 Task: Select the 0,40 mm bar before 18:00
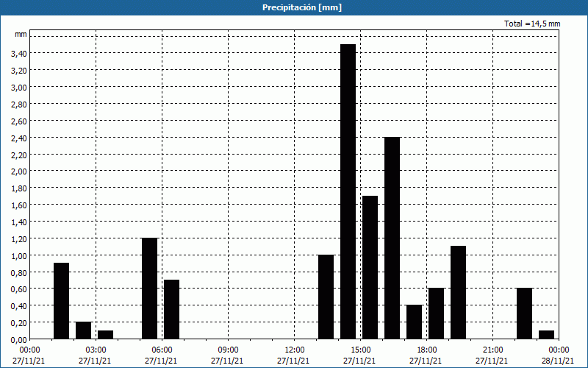pos(414,322)
